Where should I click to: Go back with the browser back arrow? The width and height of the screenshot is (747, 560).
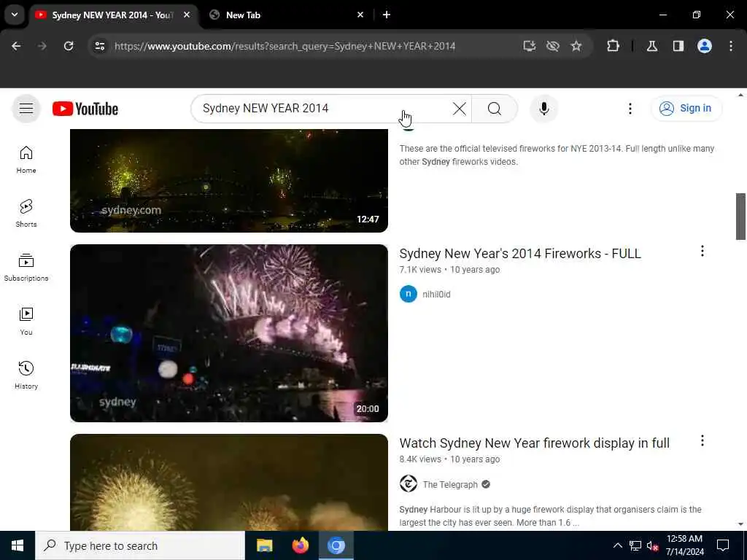coord(16,46)
